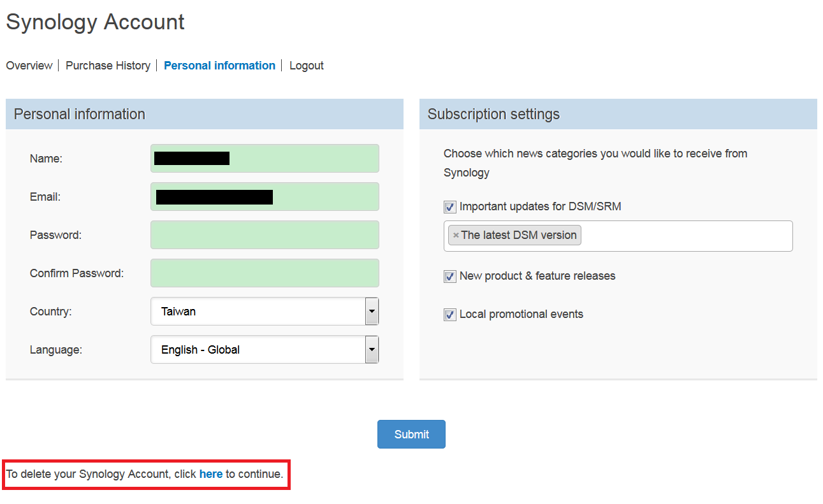Image resolution: width=823 pixels, height=504 pixels.
Task: Toggle New product & feature releases checkbox
Action: [x=450, y=277]
